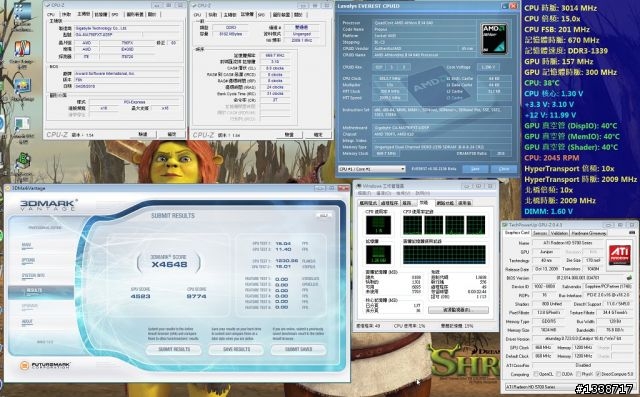This screenshot has height=397, width=640.
Task: Switch to the CPU tab in the left CPU-Z window
Action: click(51, 14)
